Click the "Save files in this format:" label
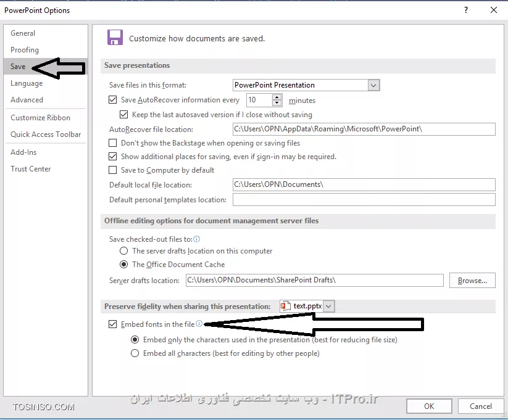Image resolution: width=508 pixels, height=420 pixels. (148, 85)
